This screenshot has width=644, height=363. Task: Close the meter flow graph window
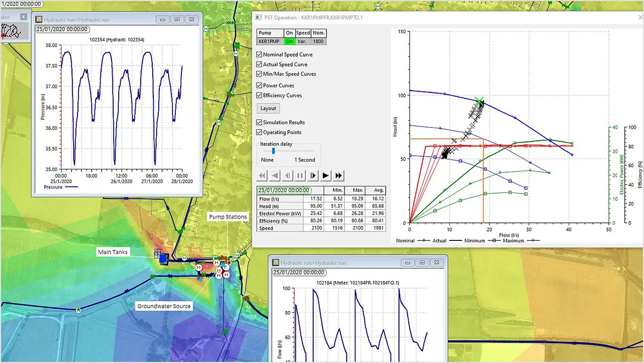(437, 262)
